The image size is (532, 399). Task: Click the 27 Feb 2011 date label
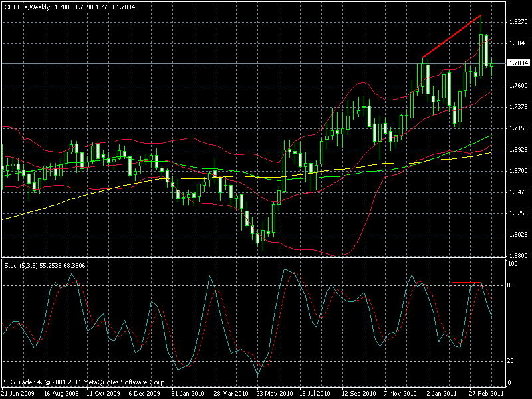click(486, 394)
